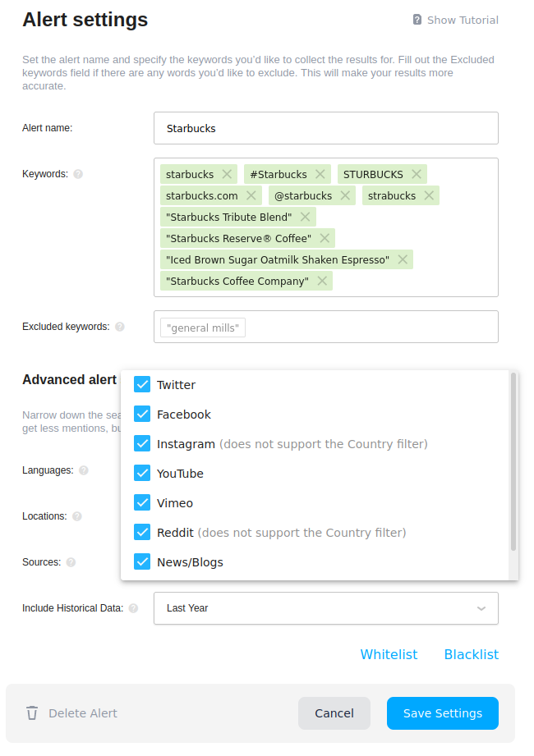Uncheck the Vimeo source checkbox
This screenshot has height=756, width=534.
(x=142, y=503)
